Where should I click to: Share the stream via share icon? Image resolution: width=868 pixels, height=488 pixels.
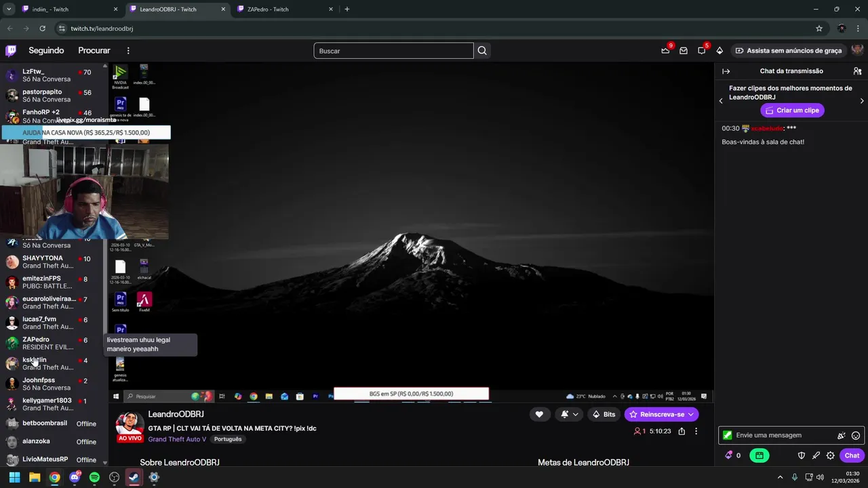[682, 431]
